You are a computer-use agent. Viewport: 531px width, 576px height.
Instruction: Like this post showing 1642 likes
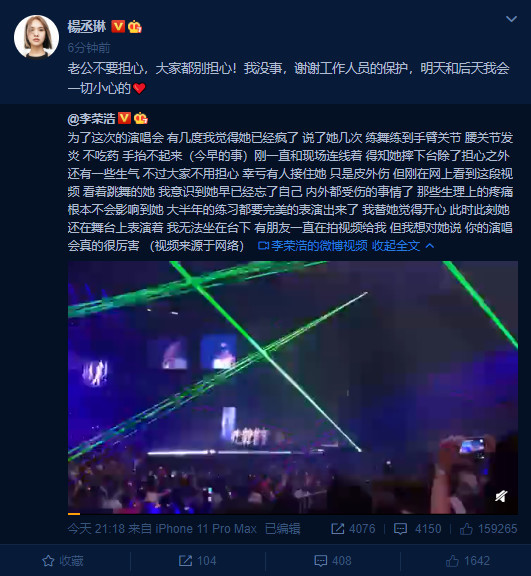(x=468, y=561)
